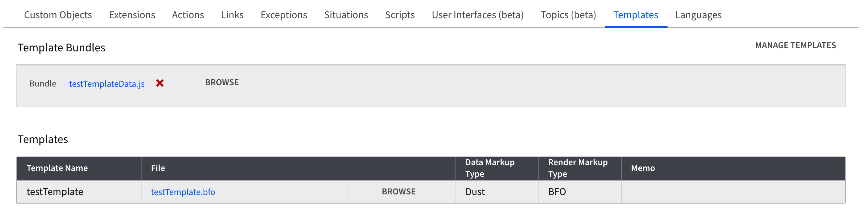
Task: Click the BFO render markup cell
Action: coord(579,192)
